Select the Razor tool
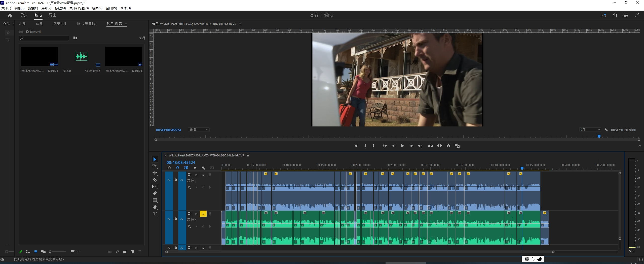 (155, 180)
